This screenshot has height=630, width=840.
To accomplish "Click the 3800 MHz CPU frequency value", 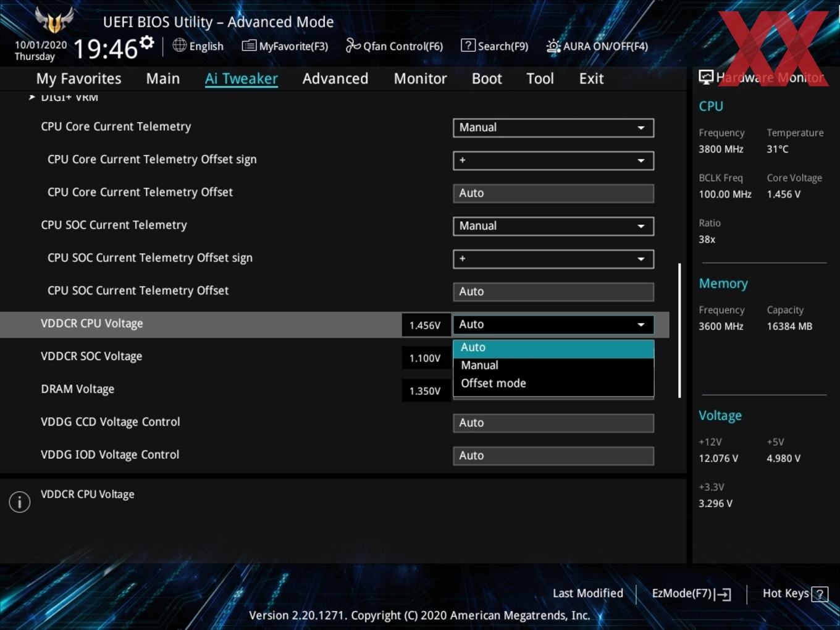I will pyautogui.click(x=721, y=149).
